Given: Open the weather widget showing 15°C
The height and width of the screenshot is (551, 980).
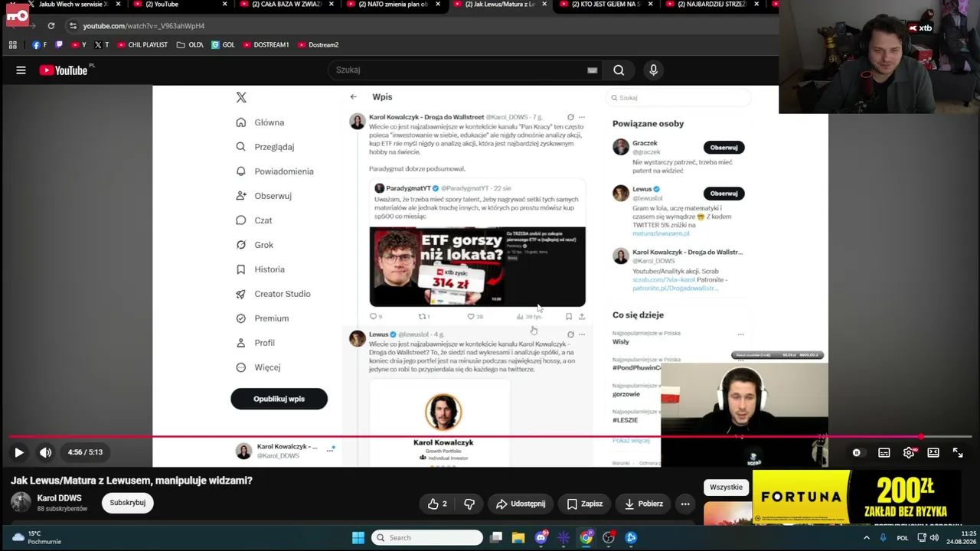Looking at the screenshot, I should (x=36, y=538).
